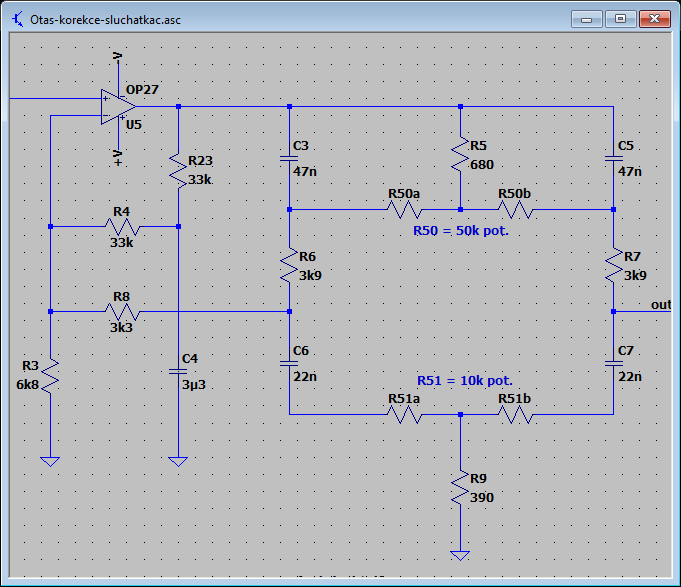Minimize the schematic window
Image resolution: width=681 pixels, height=587 pixels.
(587, 20)
